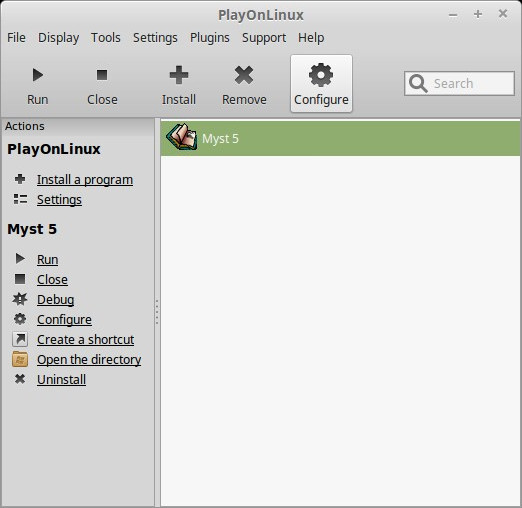The height and width of the screenshot is (508, 522).
Task: Click the Close toolbar button
Action: (102, 84)
